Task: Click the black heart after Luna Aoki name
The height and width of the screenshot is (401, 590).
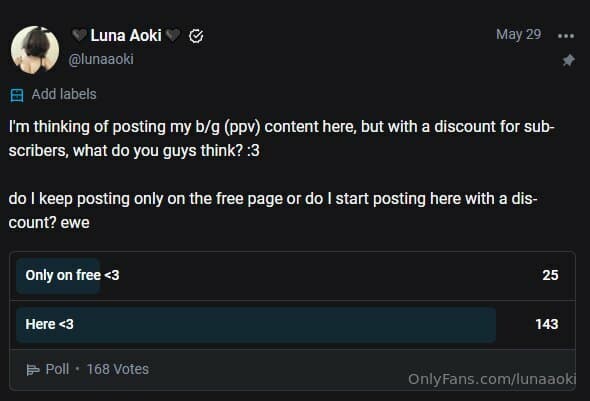Action: (173, 35)
